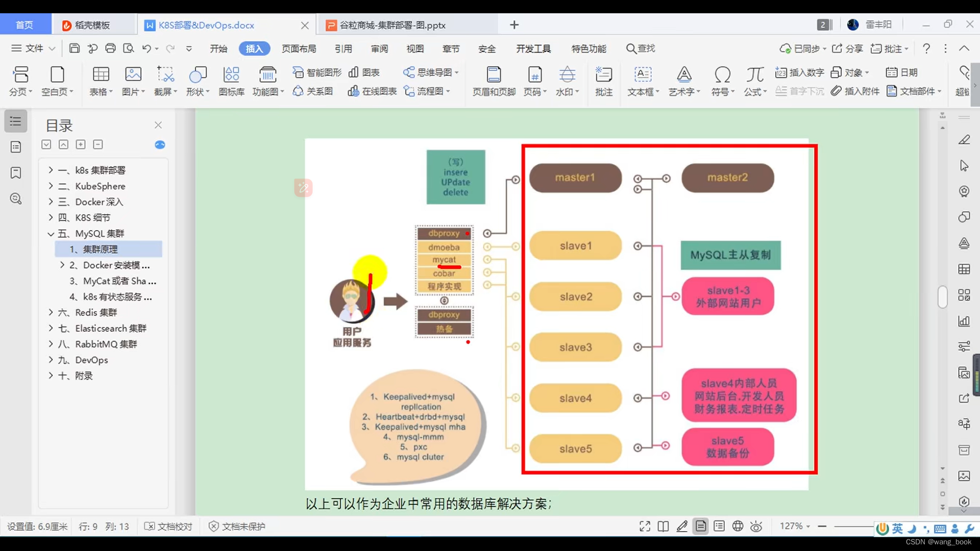
Task: Open the bookmark icon in left sidebar
Action: pos(16,173)
